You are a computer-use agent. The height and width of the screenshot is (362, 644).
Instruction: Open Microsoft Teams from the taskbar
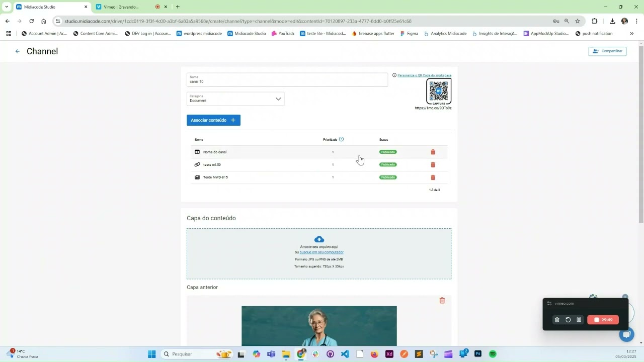tap(271, 354)
